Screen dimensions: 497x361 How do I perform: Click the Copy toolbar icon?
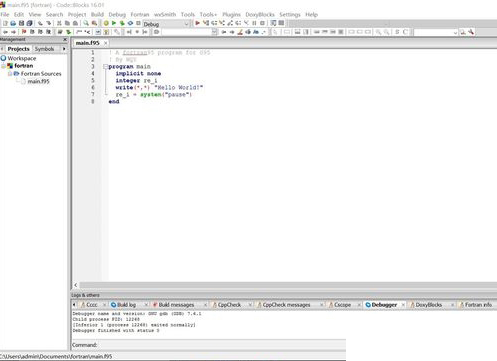pyautogui.click(x=67, y=23)
